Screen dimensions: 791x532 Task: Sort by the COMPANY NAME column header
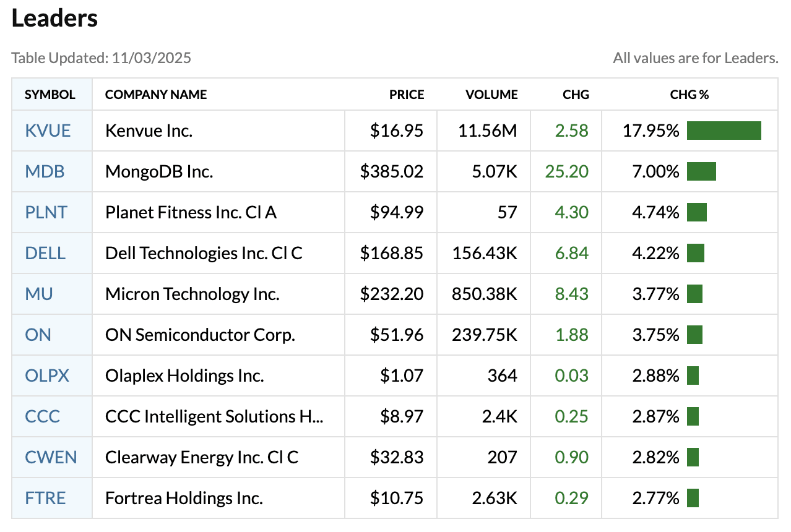(x=155, y=94)
